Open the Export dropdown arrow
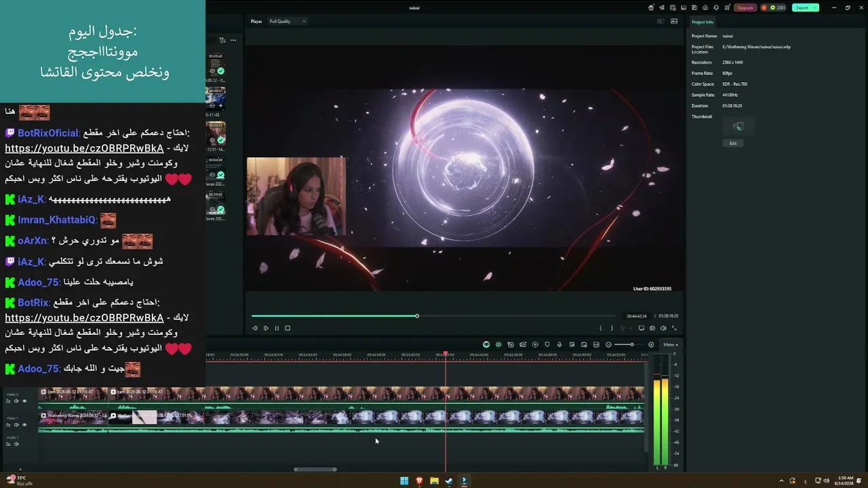Screen dimensions: 868x488 click(x=815, y=7)
